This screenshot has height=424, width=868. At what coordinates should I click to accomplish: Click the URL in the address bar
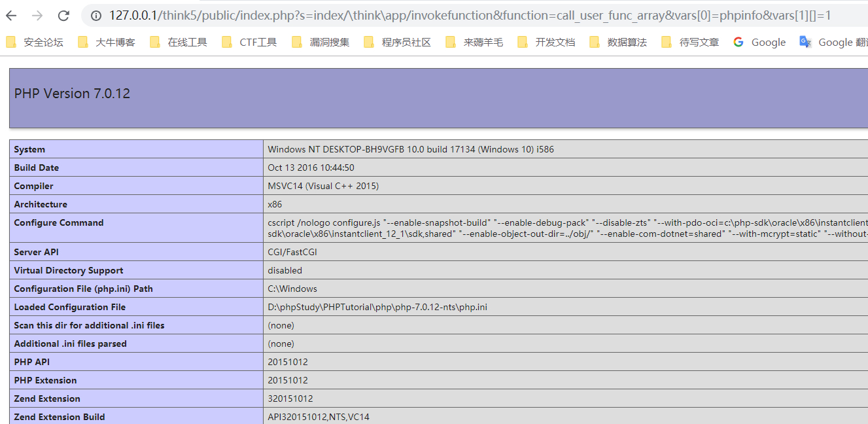point(470,16)
